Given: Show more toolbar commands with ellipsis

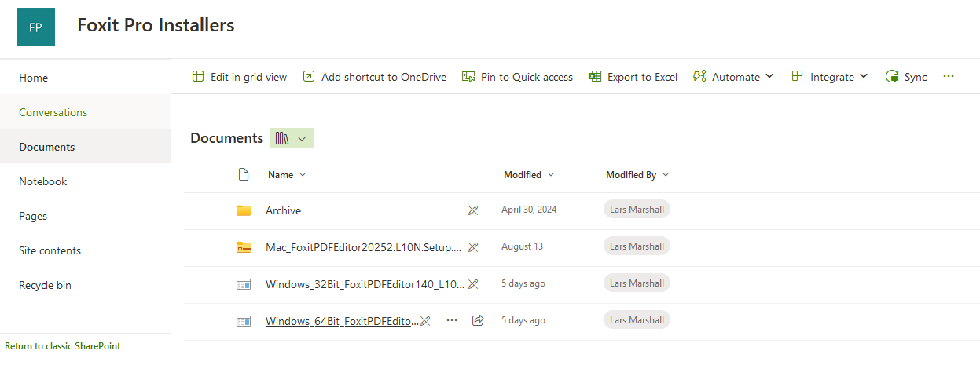Looking at the screenshot, I should click(x=949, y=77).
